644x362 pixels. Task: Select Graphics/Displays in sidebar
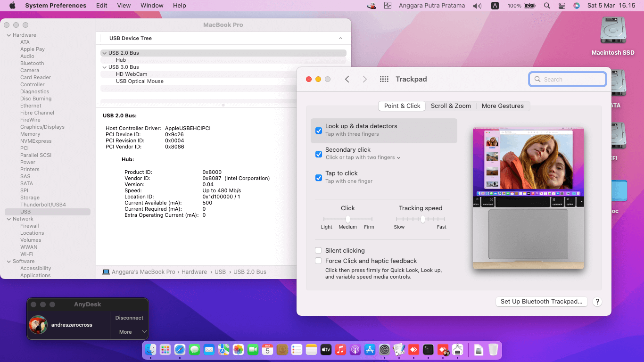[42, 127]
